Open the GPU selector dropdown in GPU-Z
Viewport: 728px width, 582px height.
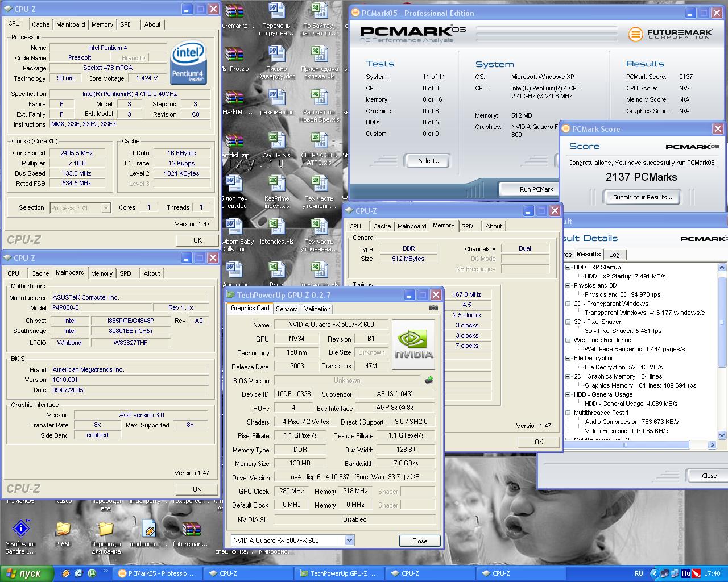tap(349, 541)
